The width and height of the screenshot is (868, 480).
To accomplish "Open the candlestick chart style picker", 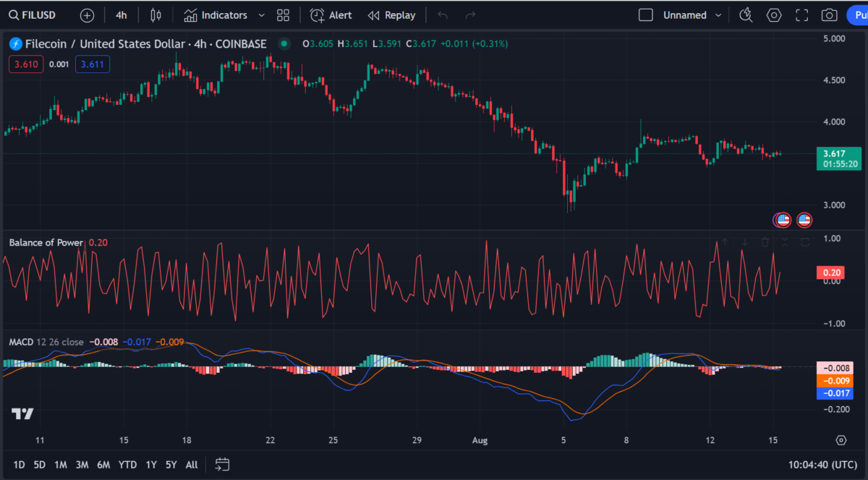I will [156, 15].
